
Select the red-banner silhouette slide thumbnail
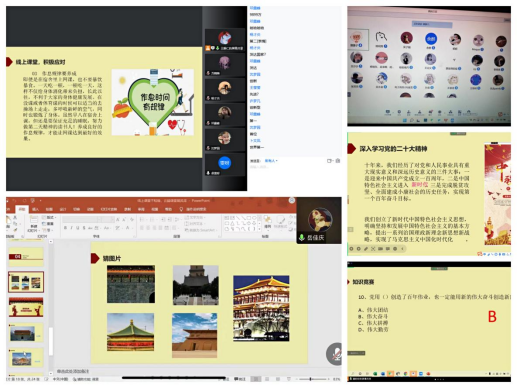click(x=26, y=307)
